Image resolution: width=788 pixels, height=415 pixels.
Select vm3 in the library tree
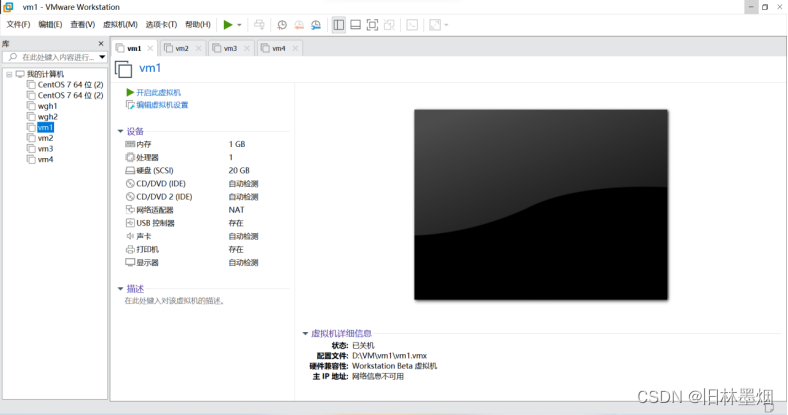click(x=45, y=149)
